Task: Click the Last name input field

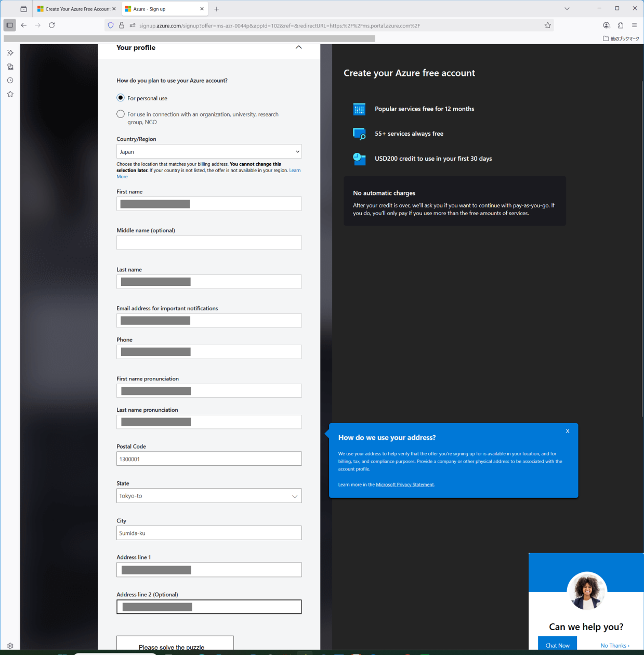Action: point(209,282)
